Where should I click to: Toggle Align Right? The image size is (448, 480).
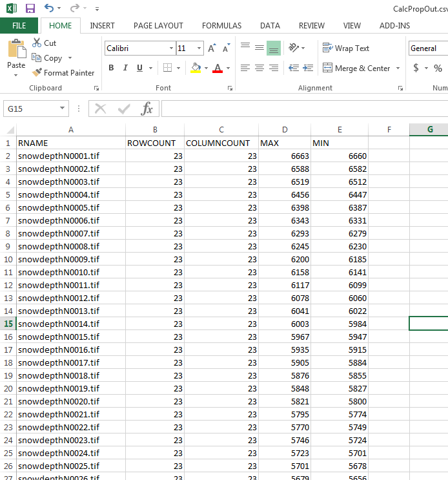274,68
